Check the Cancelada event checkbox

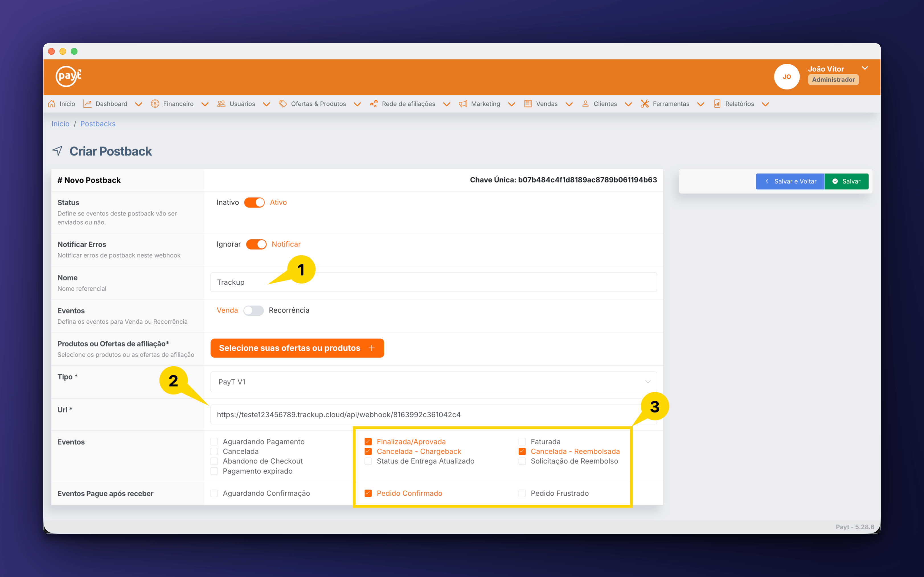(x=214, y=451)
